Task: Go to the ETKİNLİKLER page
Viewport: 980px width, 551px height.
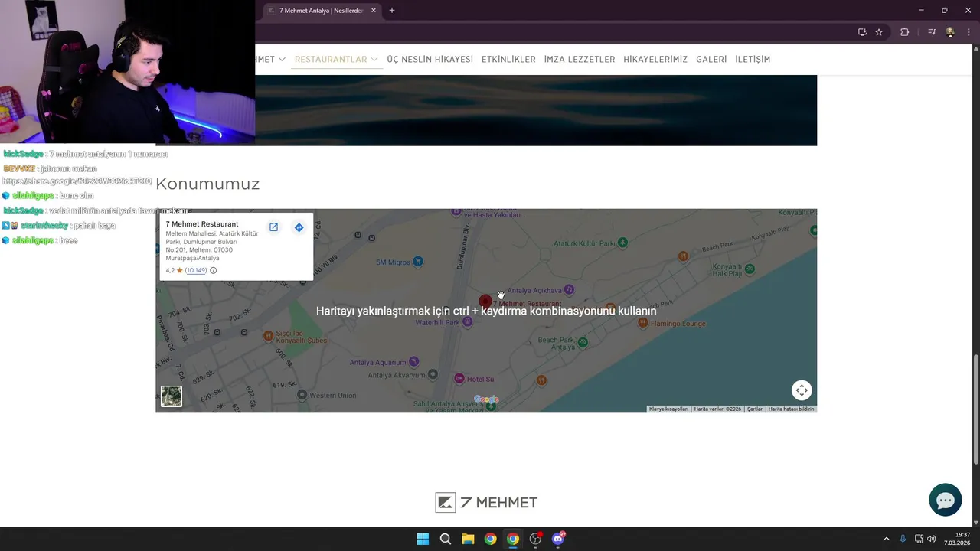Action: tap(508, 59)
